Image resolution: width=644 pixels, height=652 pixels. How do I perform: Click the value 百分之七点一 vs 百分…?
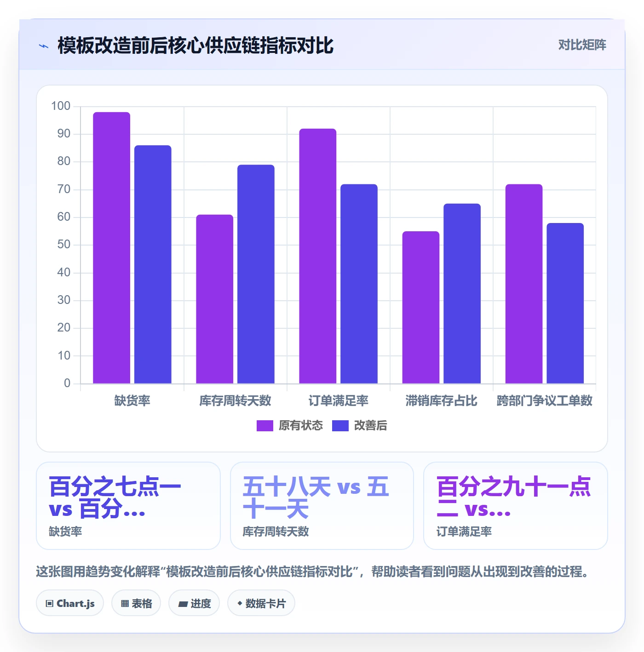coord(115,498)
